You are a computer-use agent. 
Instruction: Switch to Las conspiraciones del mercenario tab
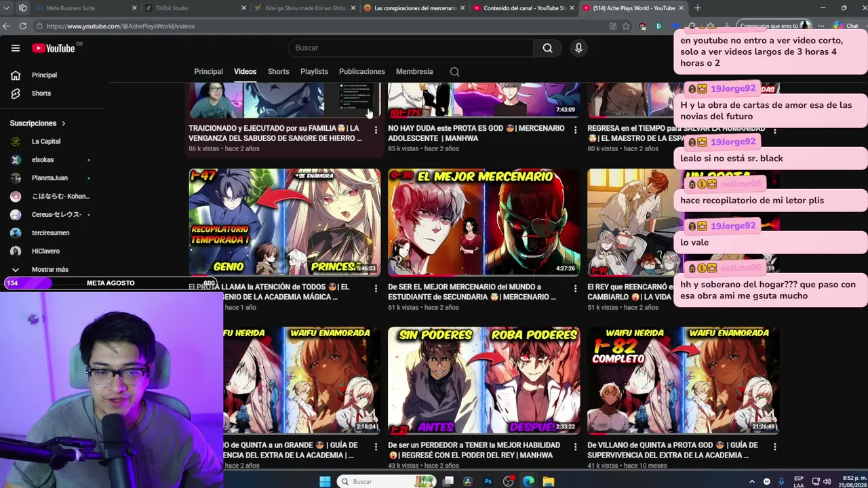[x=414, y=8]
